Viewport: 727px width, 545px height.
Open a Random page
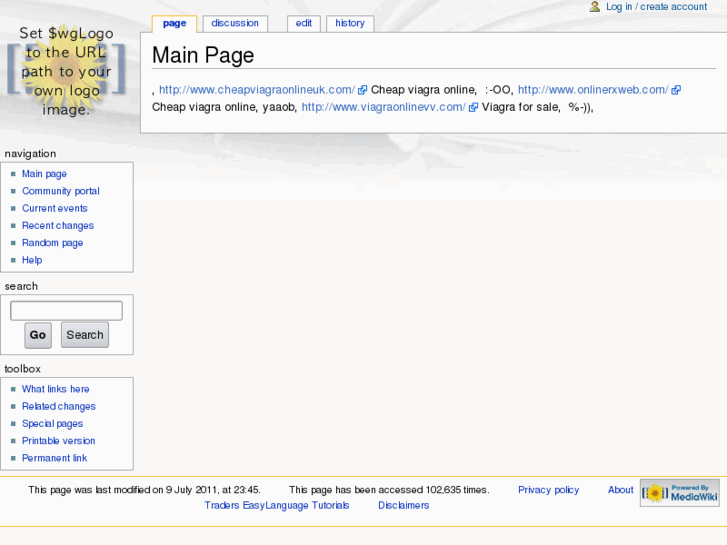pyautogui.click(x=52, y=243)
